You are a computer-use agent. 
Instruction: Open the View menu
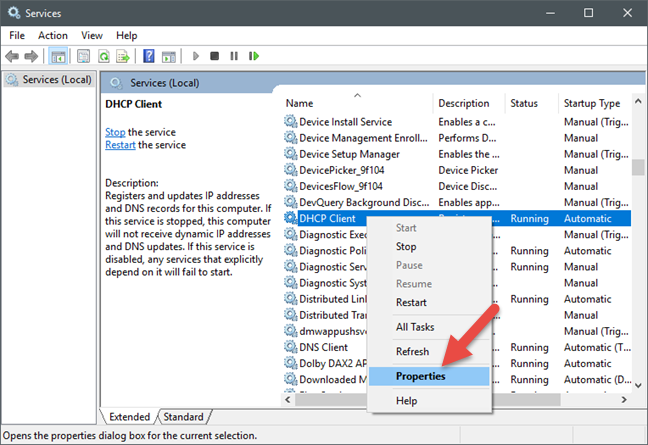[92, 36]
